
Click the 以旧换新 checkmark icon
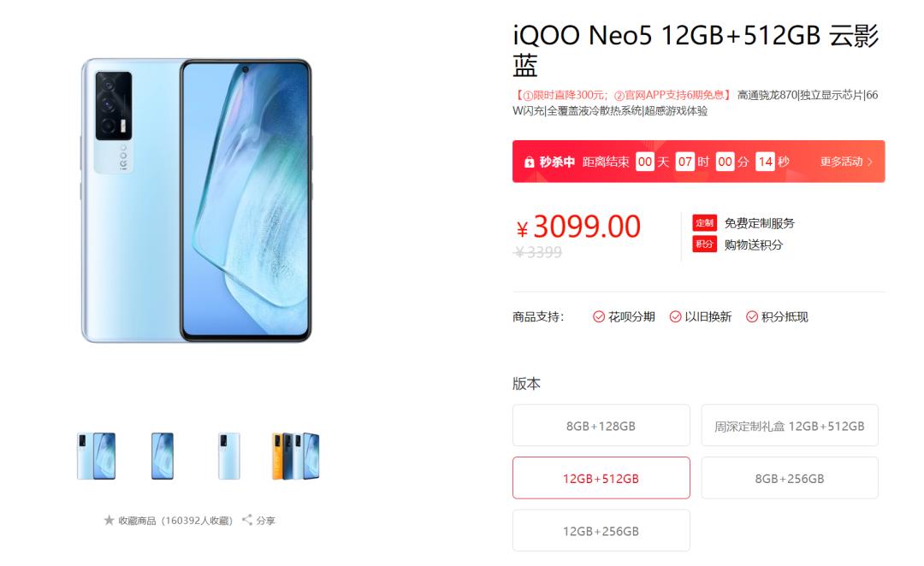click(675, 317)
